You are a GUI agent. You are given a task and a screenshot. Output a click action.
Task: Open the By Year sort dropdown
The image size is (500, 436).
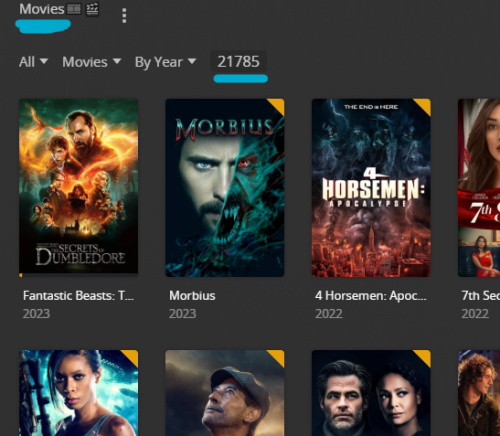point(165,62)
